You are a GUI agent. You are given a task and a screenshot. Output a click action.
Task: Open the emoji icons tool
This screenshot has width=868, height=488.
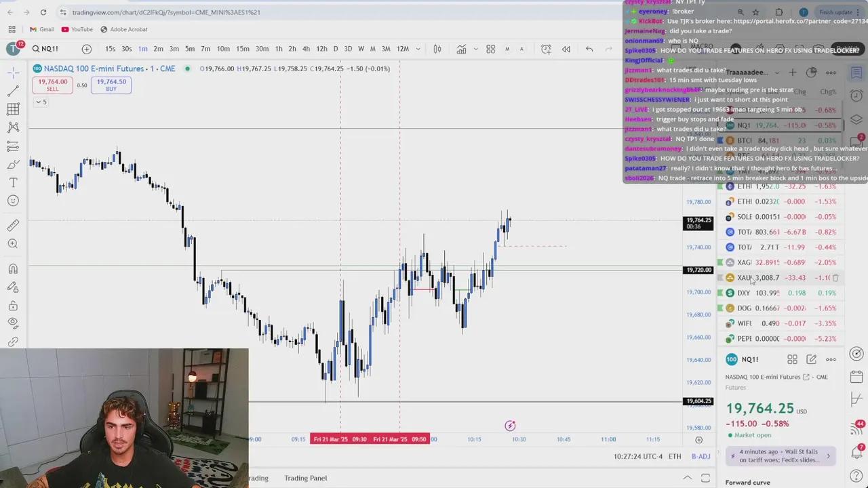point(13,201)
